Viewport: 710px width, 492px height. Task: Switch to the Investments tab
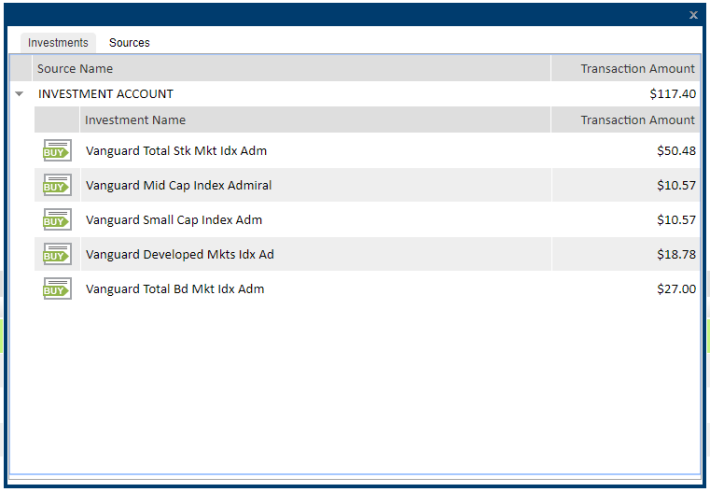tap(58, 43)
